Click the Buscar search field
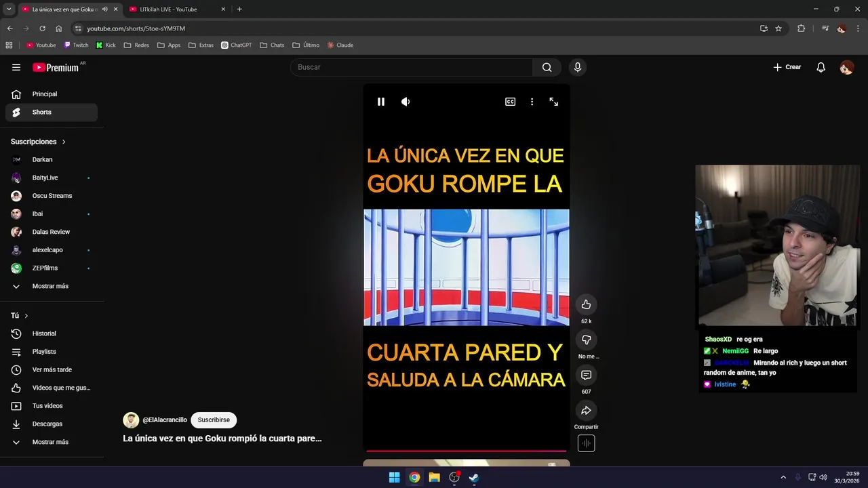 point(412,67)
